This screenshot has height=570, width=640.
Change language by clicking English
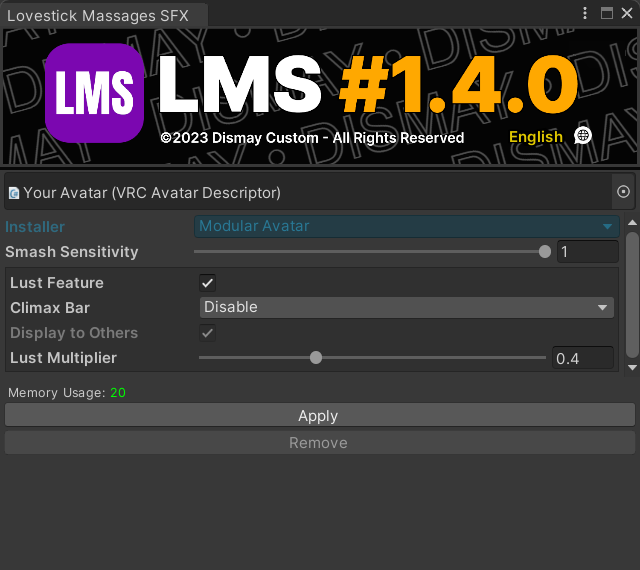pyautogui.click(x=536, y=137)
